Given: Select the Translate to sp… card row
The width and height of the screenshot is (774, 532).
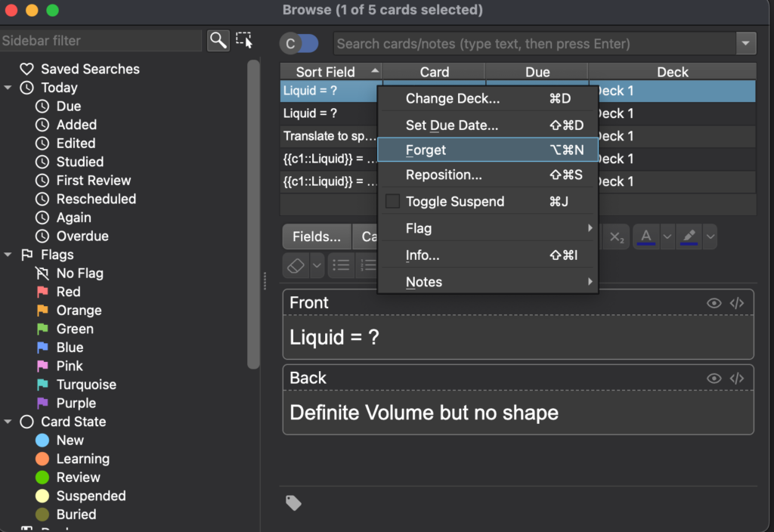Looking at the screenshot, I should pos(329,136).
